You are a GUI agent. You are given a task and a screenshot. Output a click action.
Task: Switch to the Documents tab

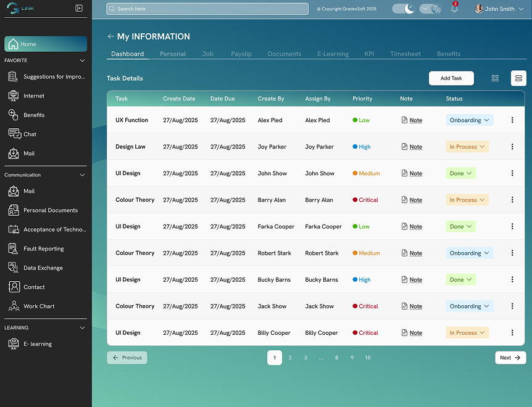[285, 54]
